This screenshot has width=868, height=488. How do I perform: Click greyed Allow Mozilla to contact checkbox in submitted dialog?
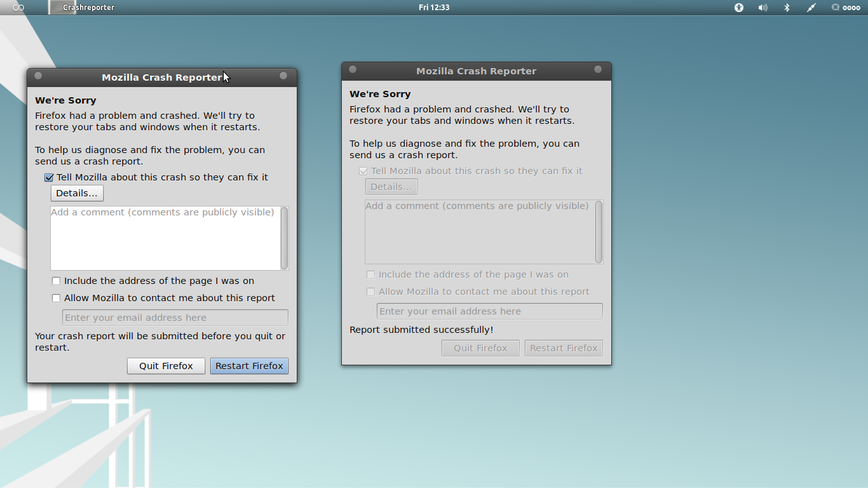click(x=371, y=292)
